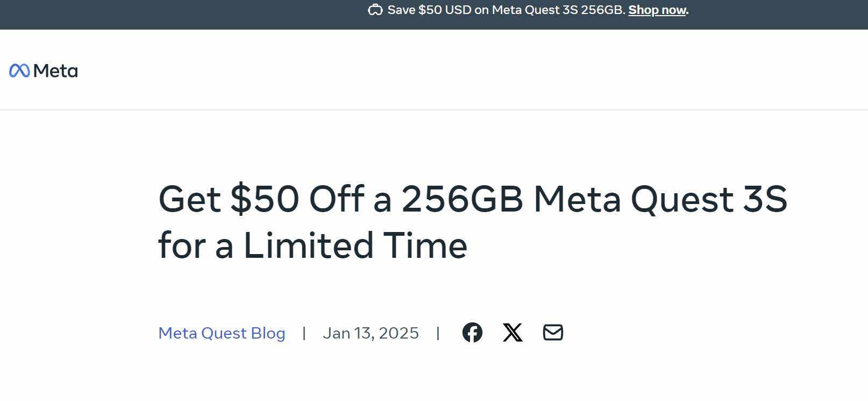Click the VR headset icon in promo banner
This screenshot has height=401, width=868.
coord(375,10)
